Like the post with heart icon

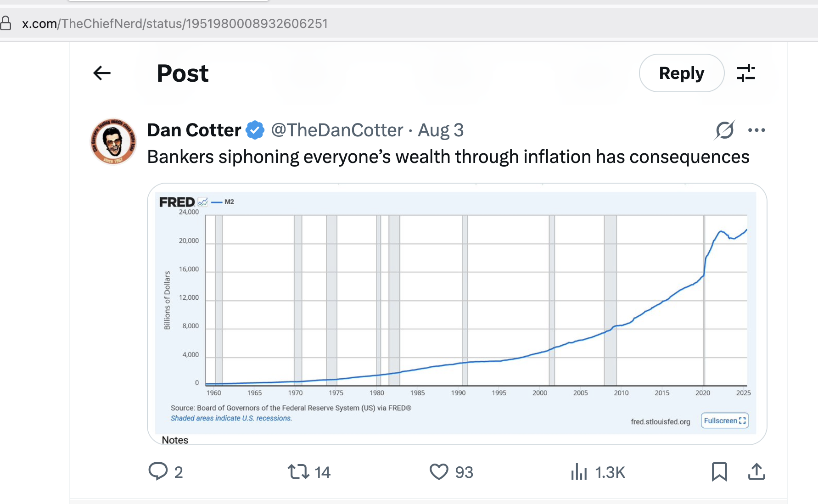point(439,471)
